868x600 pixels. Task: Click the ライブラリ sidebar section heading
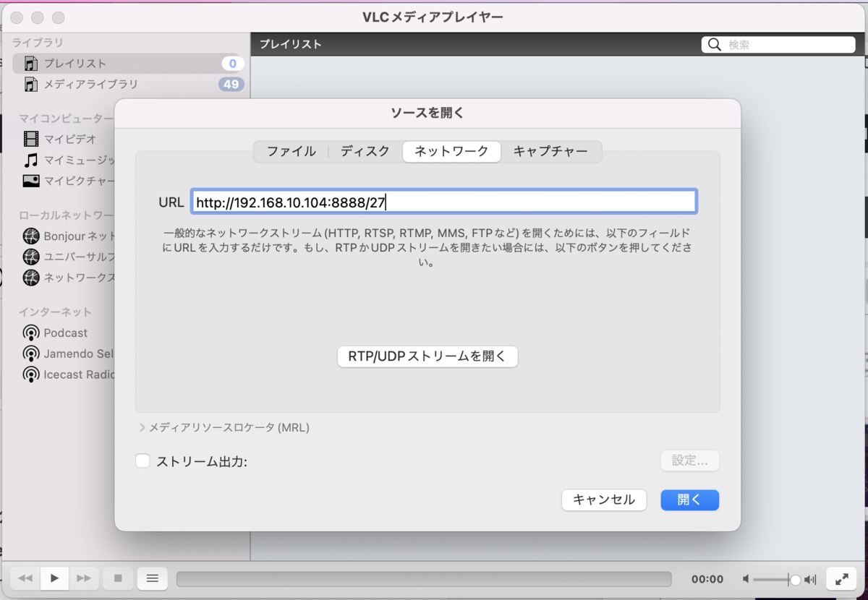tap(38, 43)
